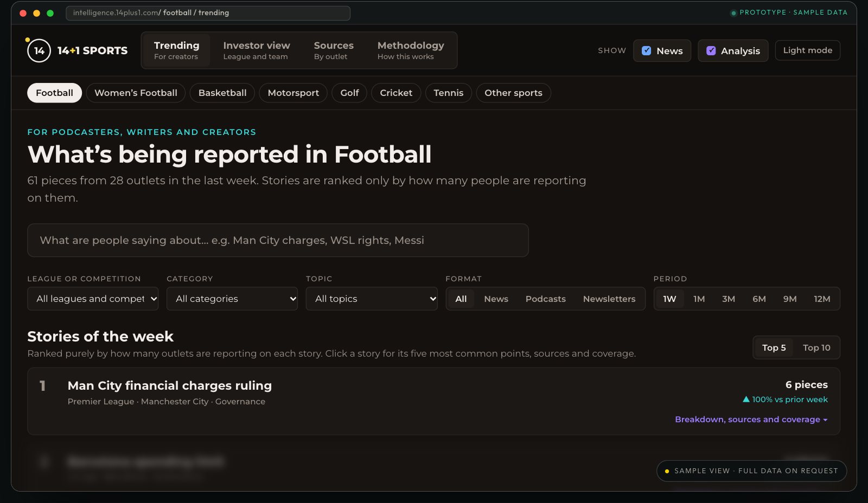Set period to 9M
Screen dimensions: 868x503
(x=790, y=299)
